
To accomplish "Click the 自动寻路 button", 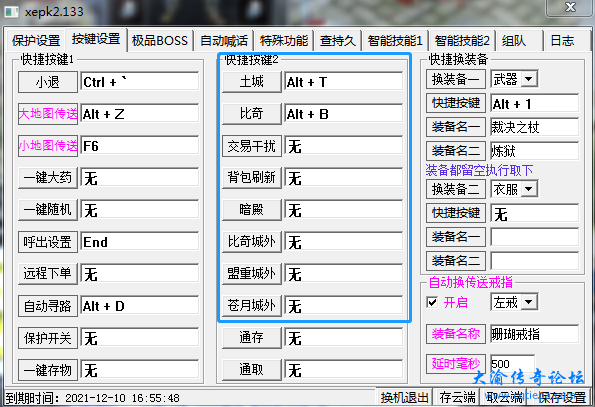I will click(48, 306).
